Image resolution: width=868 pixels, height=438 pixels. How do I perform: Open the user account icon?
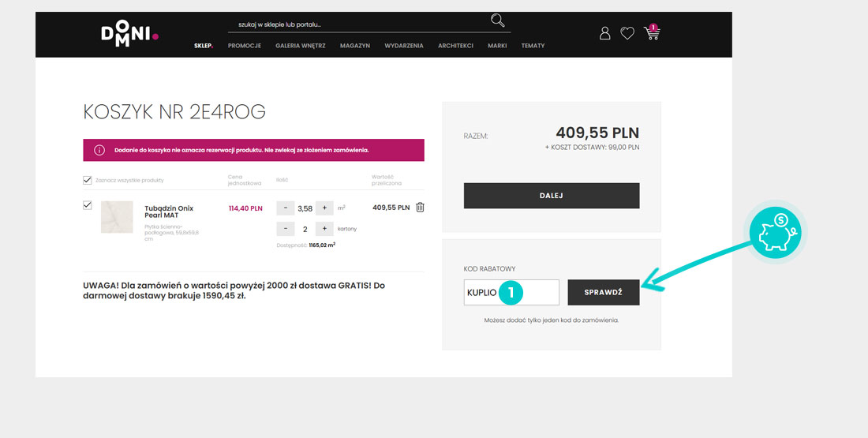605,33
